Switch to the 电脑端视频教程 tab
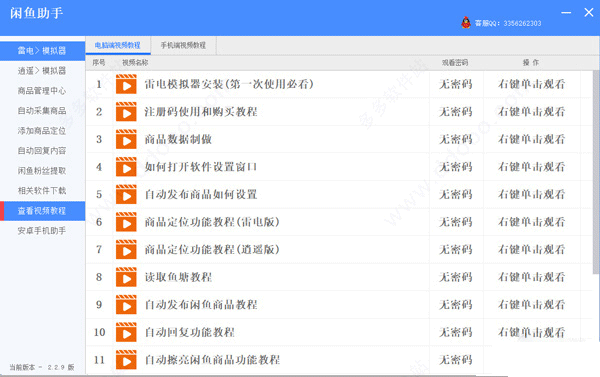600x377 pixels. click(x=118, y=45)
